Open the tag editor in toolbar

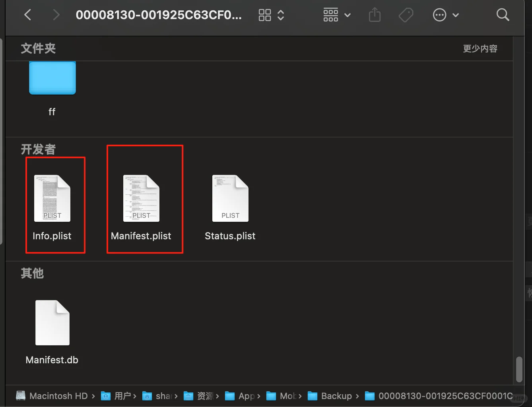tap(406, 15)
